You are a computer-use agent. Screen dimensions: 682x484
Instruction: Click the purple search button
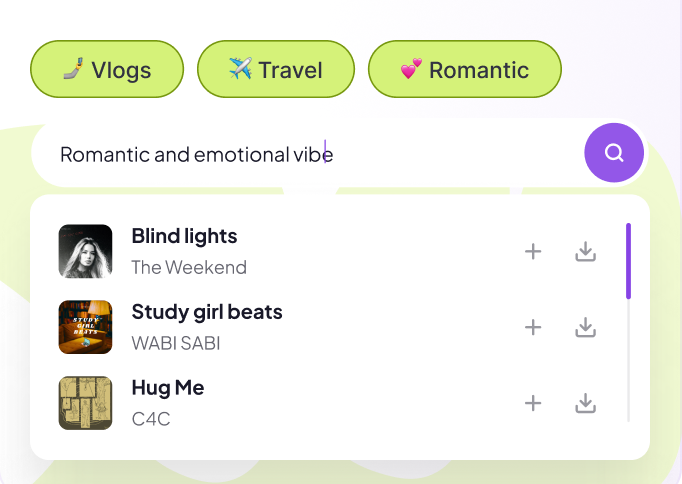tap(614, 153)
